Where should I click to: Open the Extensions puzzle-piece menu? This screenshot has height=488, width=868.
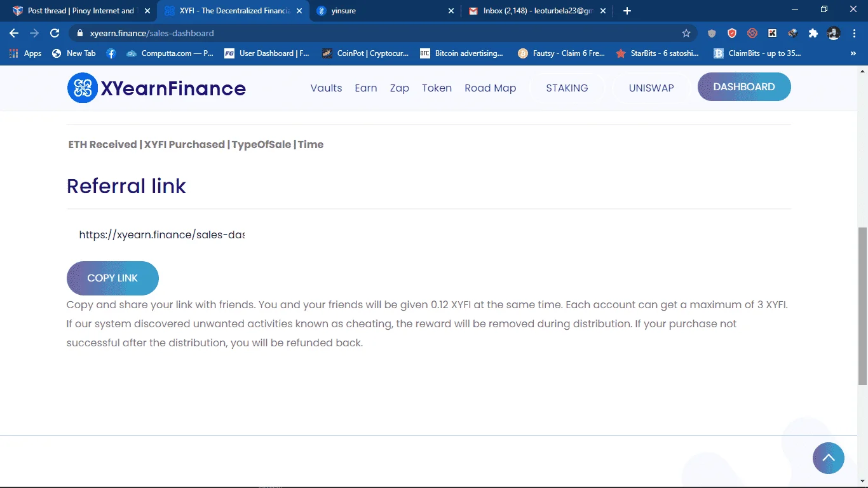tap(813, 33)
